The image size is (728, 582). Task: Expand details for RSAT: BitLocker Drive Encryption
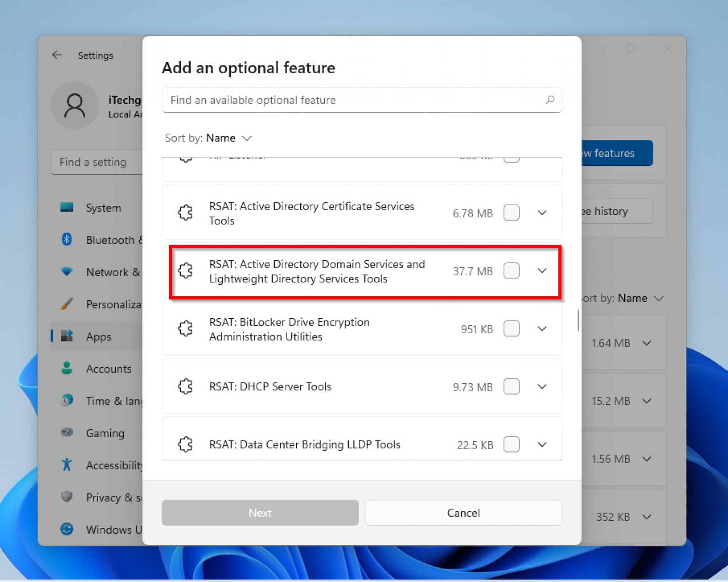tap(542, 329)
